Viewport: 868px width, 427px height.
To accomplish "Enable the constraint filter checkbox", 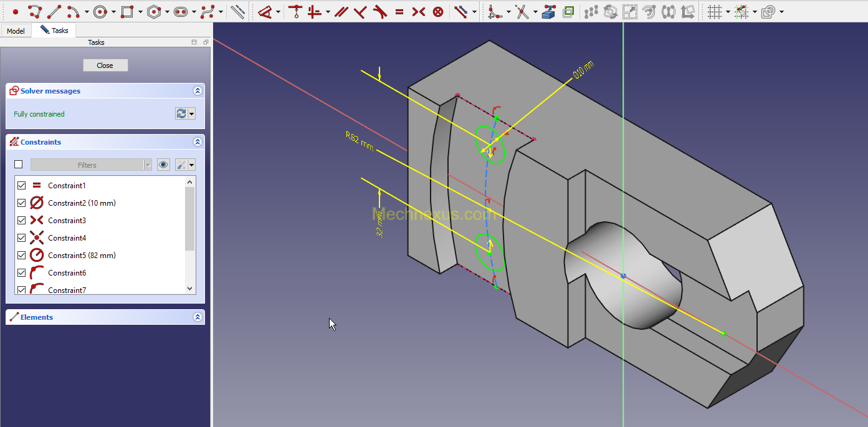I will [19, 165].
